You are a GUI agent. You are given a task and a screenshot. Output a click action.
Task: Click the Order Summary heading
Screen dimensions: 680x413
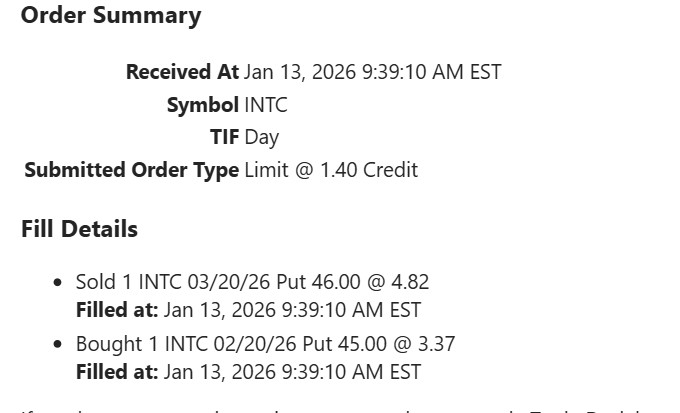point(111,16)
